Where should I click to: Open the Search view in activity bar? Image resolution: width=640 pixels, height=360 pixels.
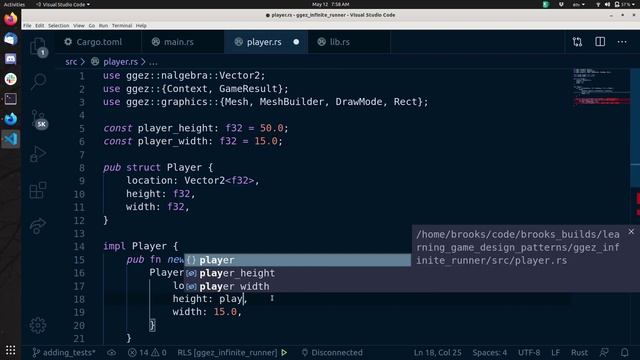coord(38,81)
